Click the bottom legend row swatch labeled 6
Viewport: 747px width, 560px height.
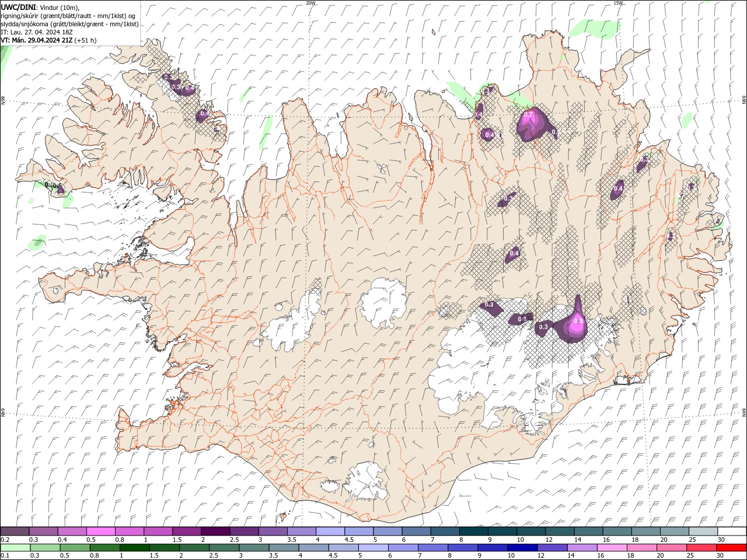(403, 548)
